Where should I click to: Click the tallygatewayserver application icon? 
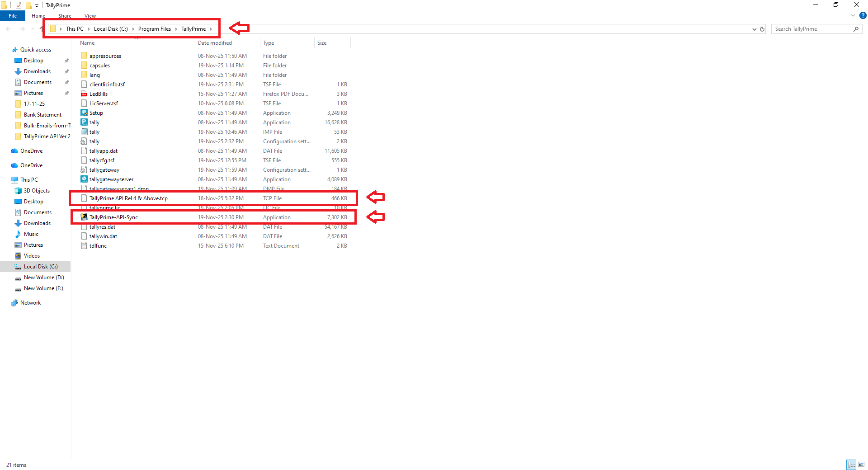[x=84, y=179]
